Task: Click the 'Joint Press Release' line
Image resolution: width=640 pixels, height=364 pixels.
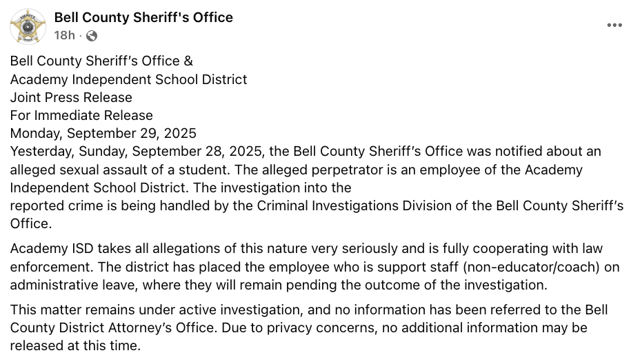Action: (71, 97)
